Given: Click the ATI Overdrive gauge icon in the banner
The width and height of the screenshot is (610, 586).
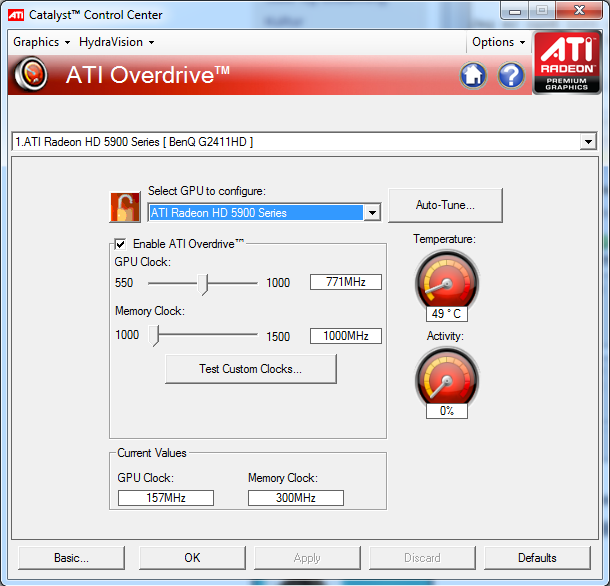Looking at the screenshot, I should point(31,74).
